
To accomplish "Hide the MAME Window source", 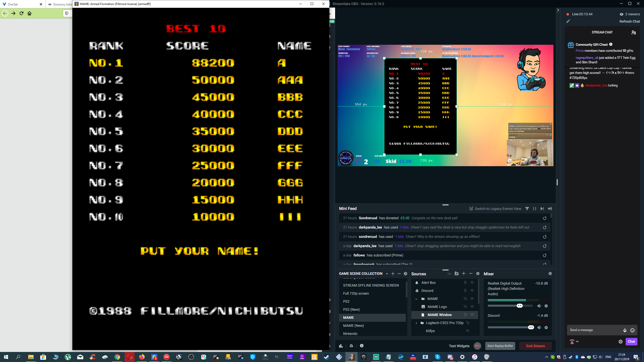I will 472,315.
